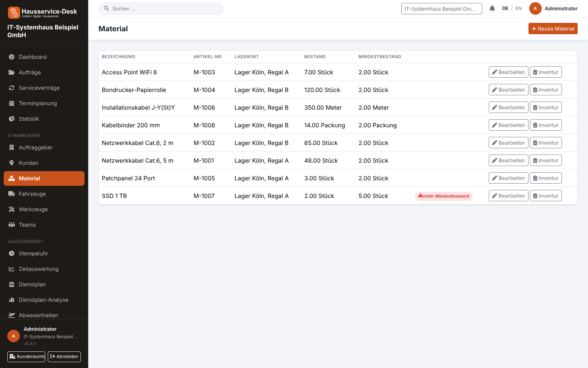Click the Unter Mindestbestand warning badge
Screen dimensions: 588x368
444,196
